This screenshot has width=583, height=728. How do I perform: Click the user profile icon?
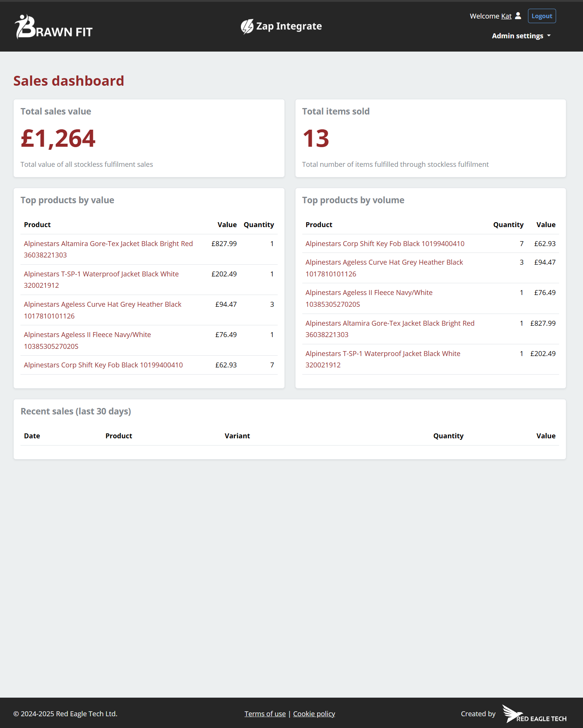[518, 16]
